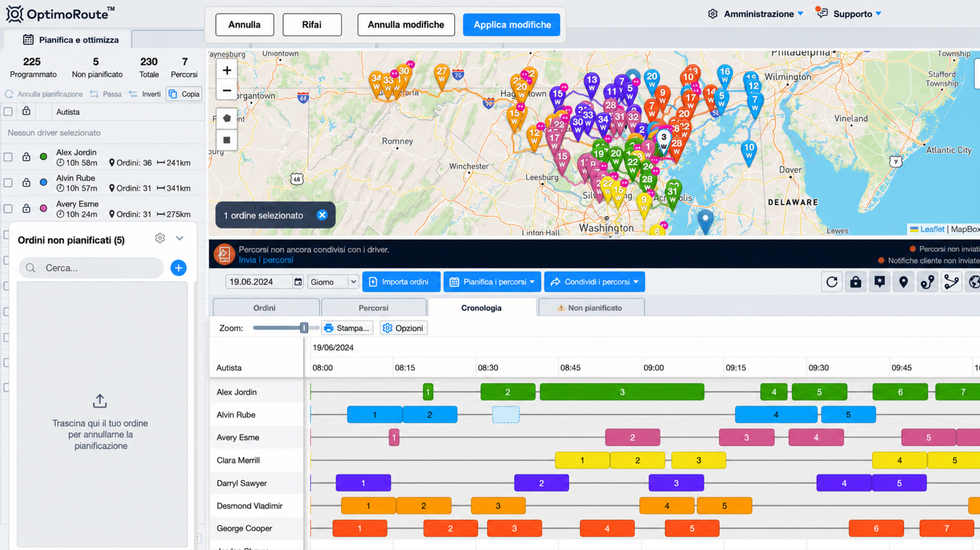
Task: Select Alvin Rube's checkbox
Action: (8, 183)
